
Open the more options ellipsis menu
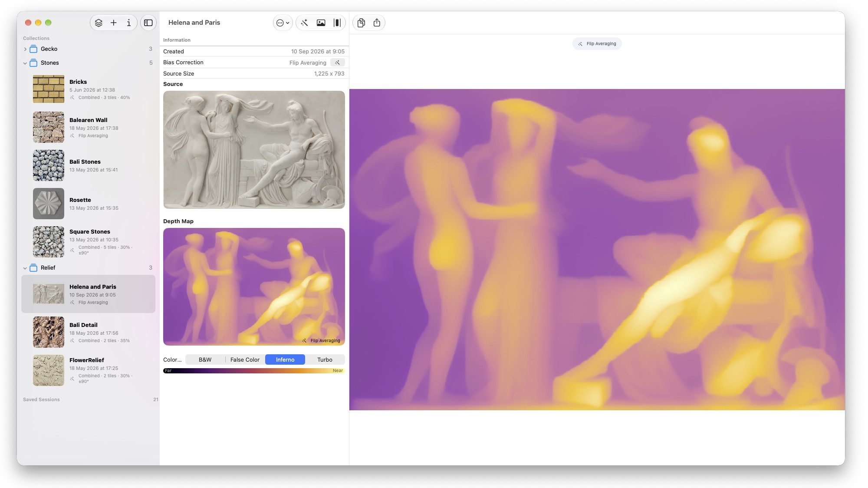pyautogui.click(x=283, y=23)
